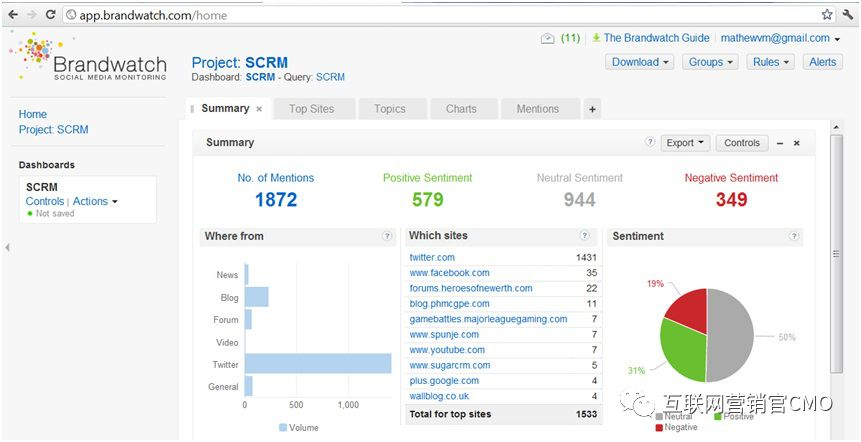The width and height of the screenshot is (861, 442).
Task: Click the browser back arrow
Action: (x=13, y=15)
